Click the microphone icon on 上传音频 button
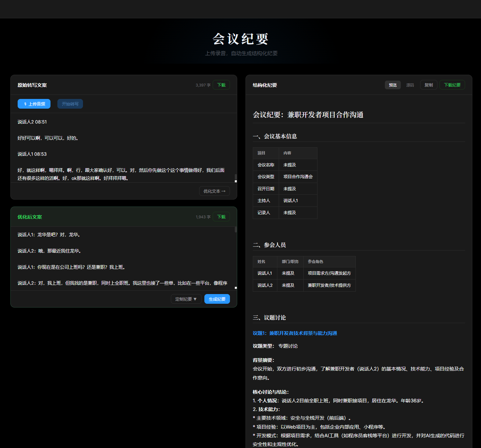 tap(25, 103)
